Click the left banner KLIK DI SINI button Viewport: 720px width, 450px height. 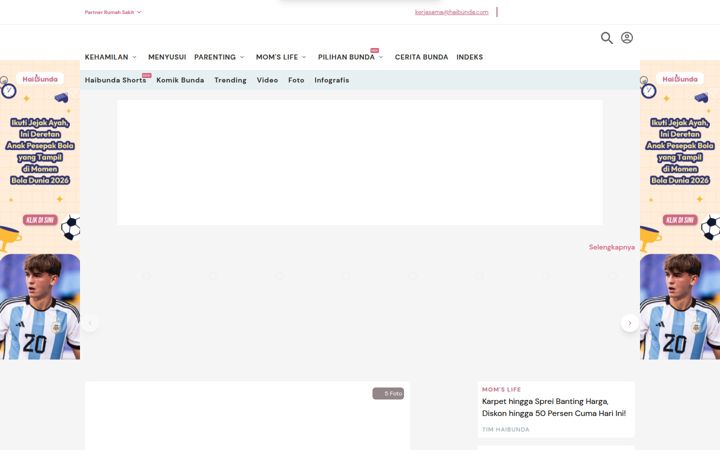coord(40,220)
